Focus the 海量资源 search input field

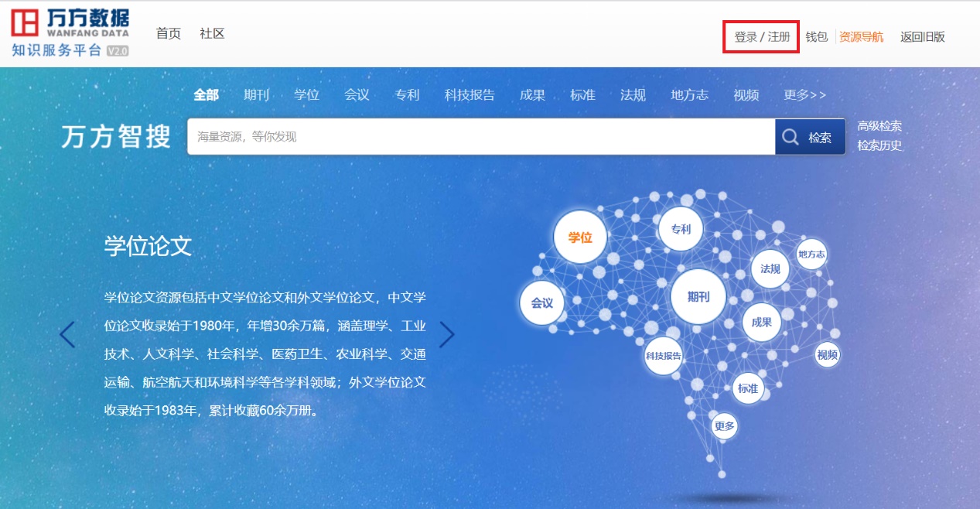(x=480, y=137)
